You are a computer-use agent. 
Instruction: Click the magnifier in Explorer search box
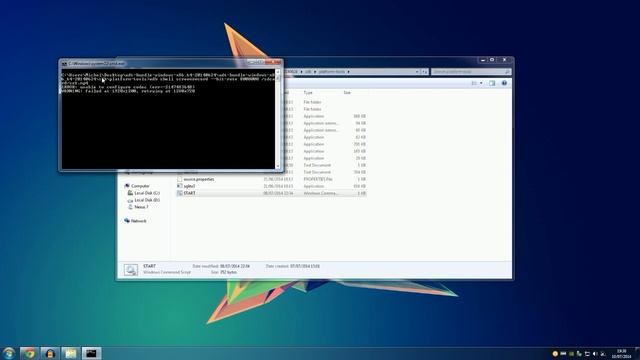click(x=507, y=72)
